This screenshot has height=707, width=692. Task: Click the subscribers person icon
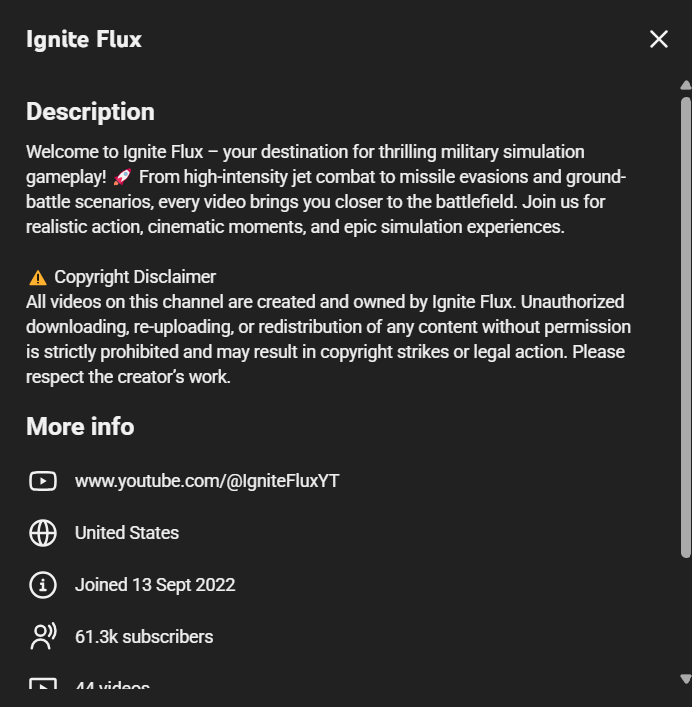click(43, 637)
